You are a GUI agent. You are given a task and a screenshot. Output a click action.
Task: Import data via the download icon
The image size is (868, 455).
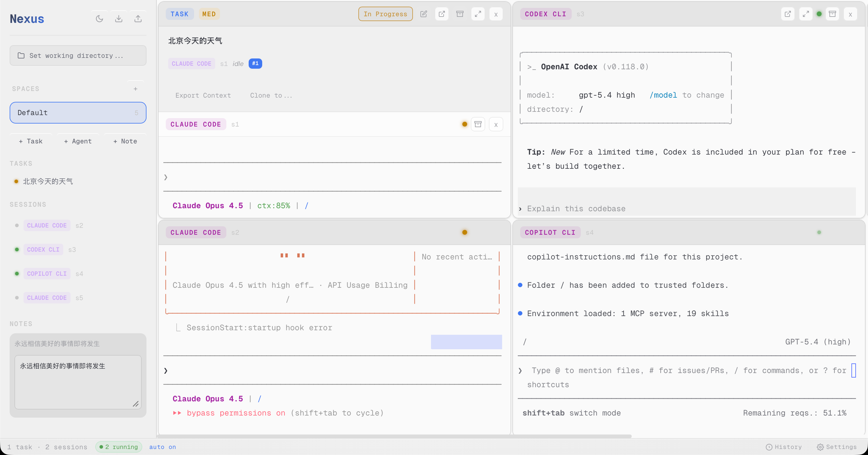pos(119,18)
